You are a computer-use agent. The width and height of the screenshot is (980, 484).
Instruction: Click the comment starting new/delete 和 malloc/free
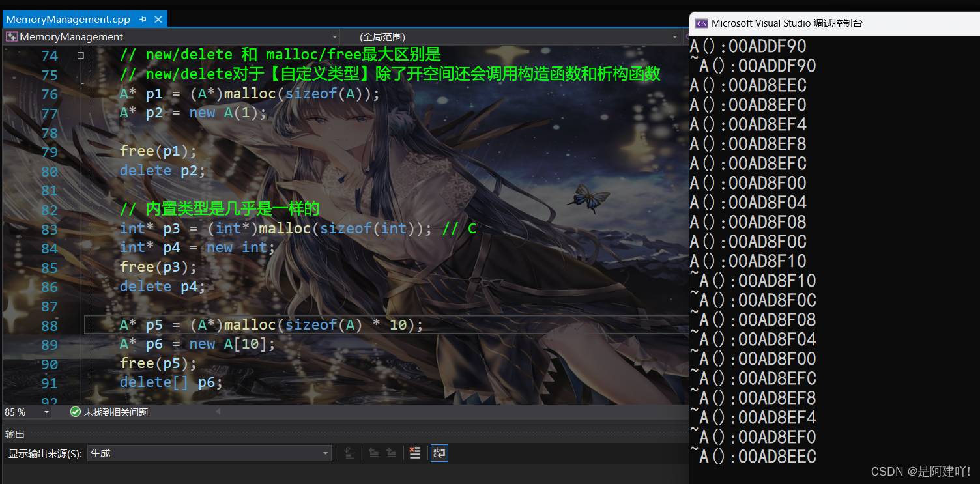(x=280, y=55)
